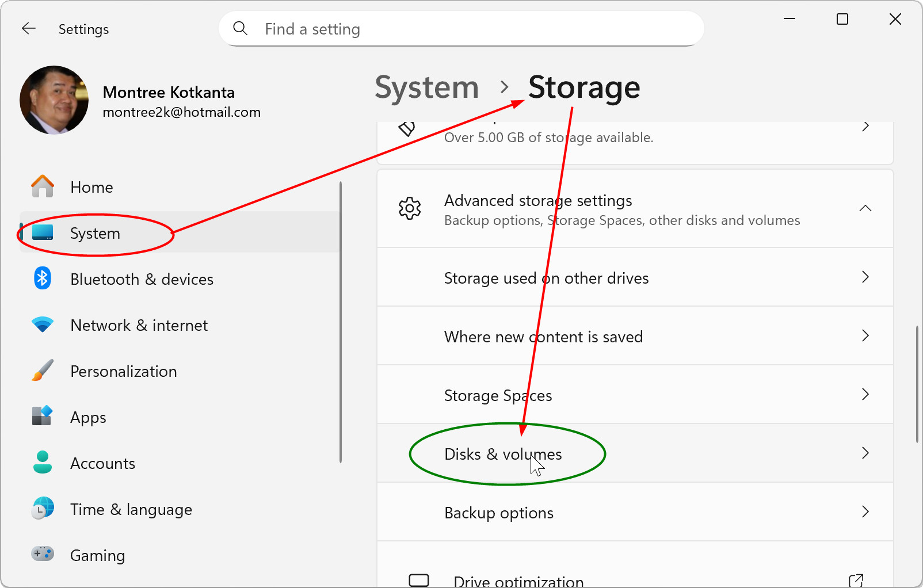Open the Drive optimization external link
Viewport: 923px width, 588px height.
857,580
